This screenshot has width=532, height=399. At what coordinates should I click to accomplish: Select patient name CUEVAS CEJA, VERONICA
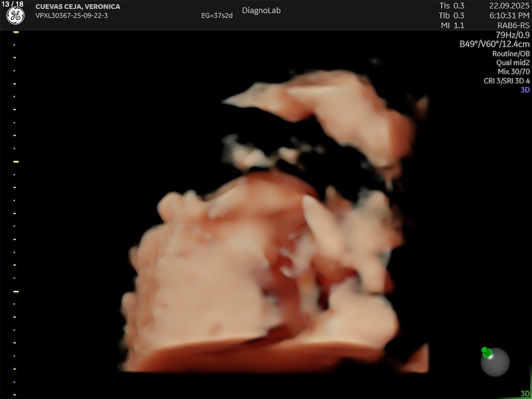(x=77, y=7)
